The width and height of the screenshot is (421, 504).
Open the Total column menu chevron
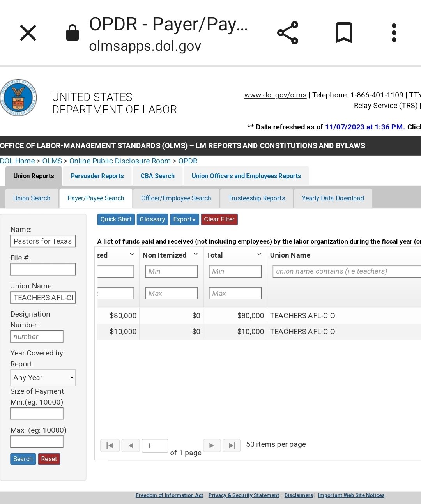259,255
